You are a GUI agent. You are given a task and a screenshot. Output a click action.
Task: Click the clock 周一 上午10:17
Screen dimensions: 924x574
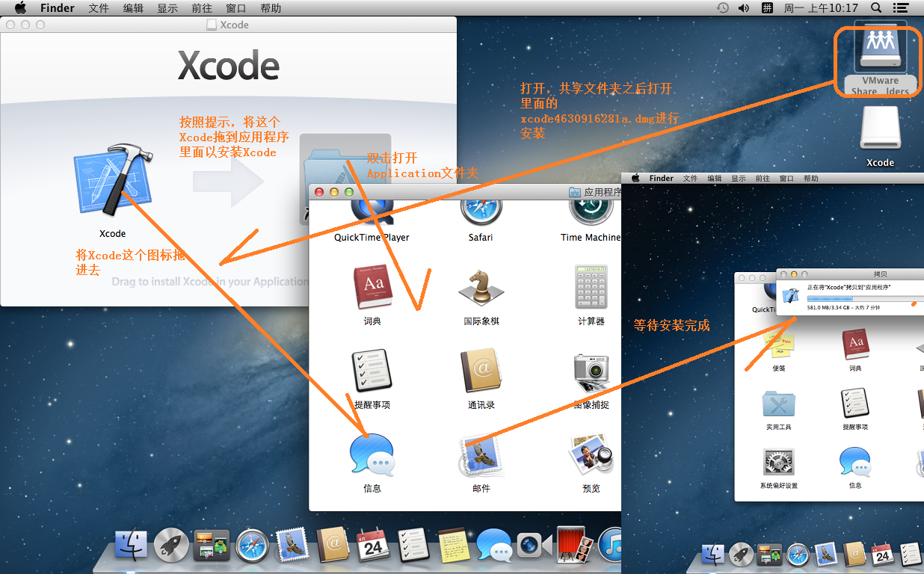pos(821,8)
